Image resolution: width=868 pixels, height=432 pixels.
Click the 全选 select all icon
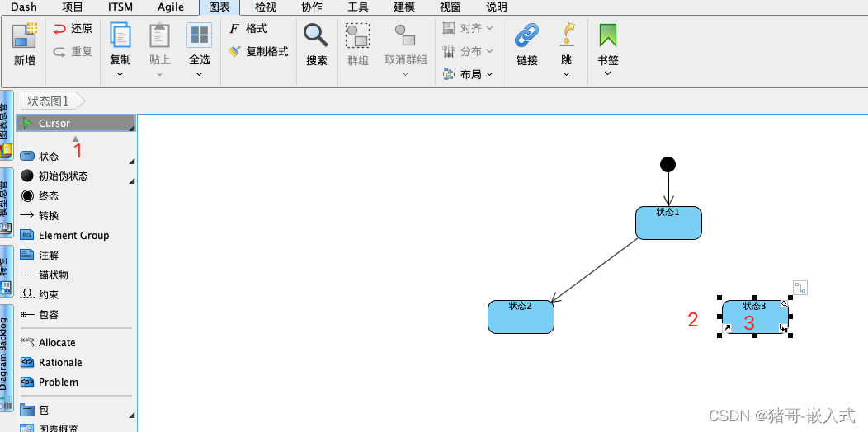click(200, 35)
